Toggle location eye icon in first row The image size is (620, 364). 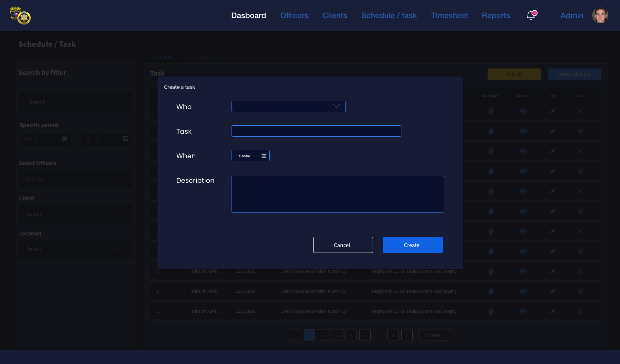point(523,111)
